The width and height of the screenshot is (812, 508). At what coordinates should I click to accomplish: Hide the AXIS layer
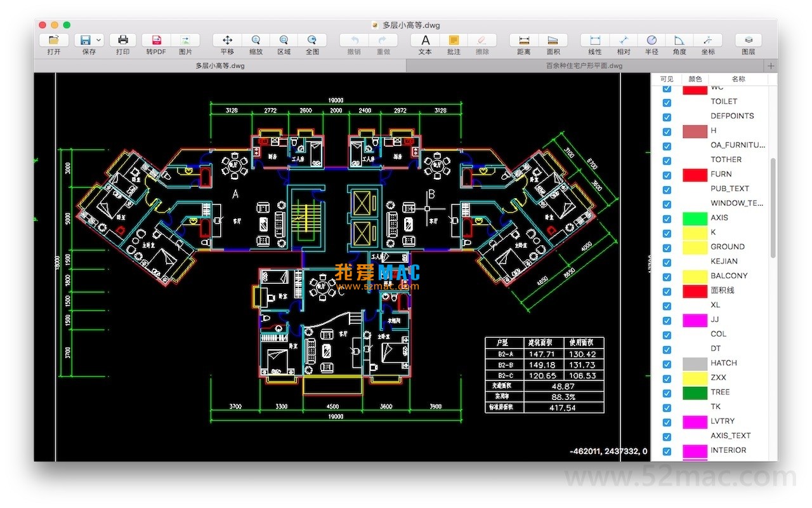[x=666, y=218]
